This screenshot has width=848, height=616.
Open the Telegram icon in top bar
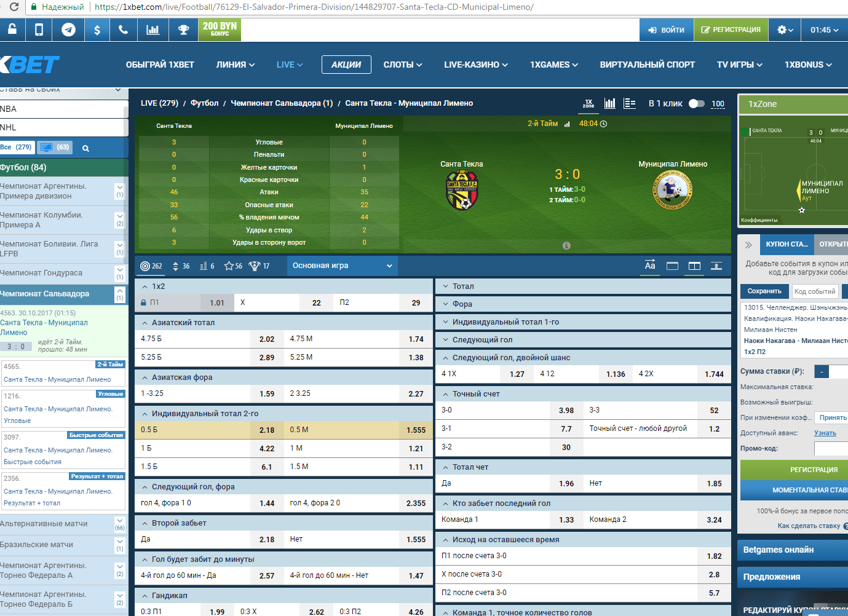[68, 29]
